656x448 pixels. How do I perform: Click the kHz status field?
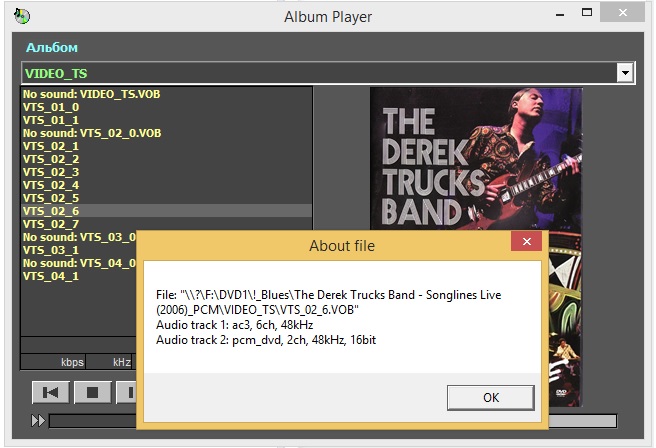(x=110, y=362)
